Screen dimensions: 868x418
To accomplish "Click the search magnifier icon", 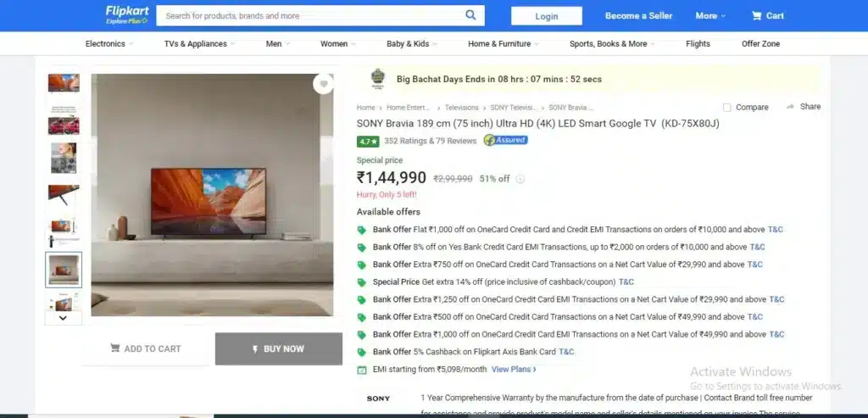I will pyautogui.click(x=470, y=15).
